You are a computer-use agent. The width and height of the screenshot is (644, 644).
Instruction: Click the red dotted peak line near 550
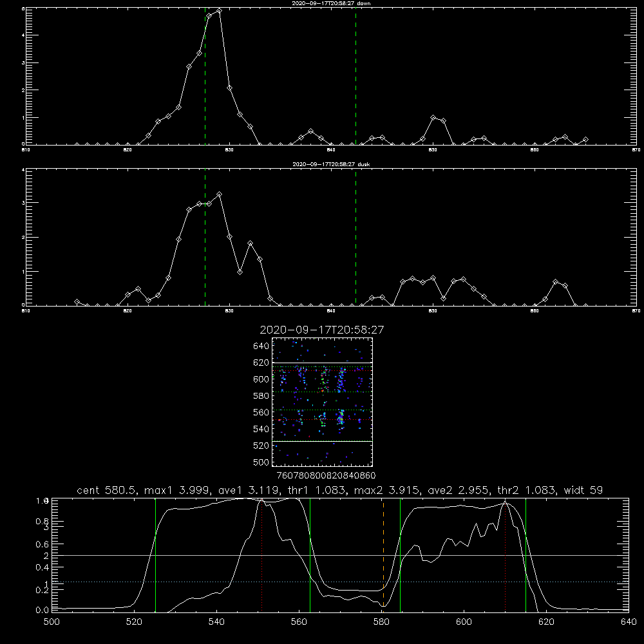(261, 554)
